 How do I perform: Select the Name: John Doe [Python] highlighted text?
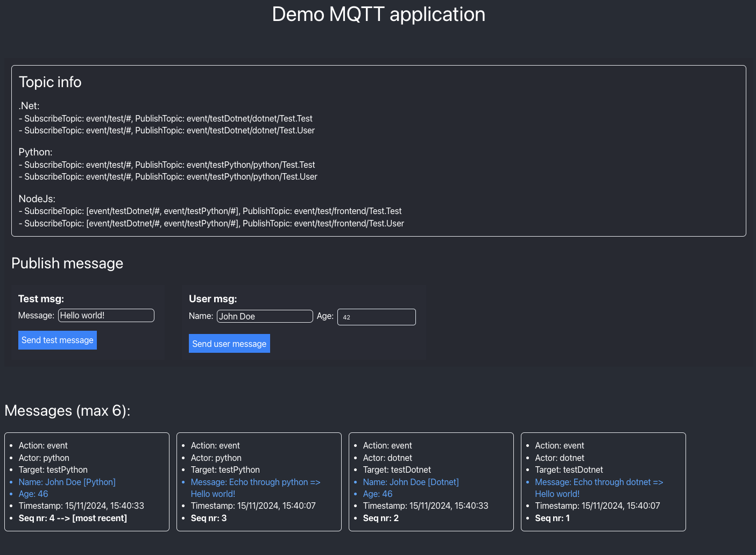pos(67,482)
